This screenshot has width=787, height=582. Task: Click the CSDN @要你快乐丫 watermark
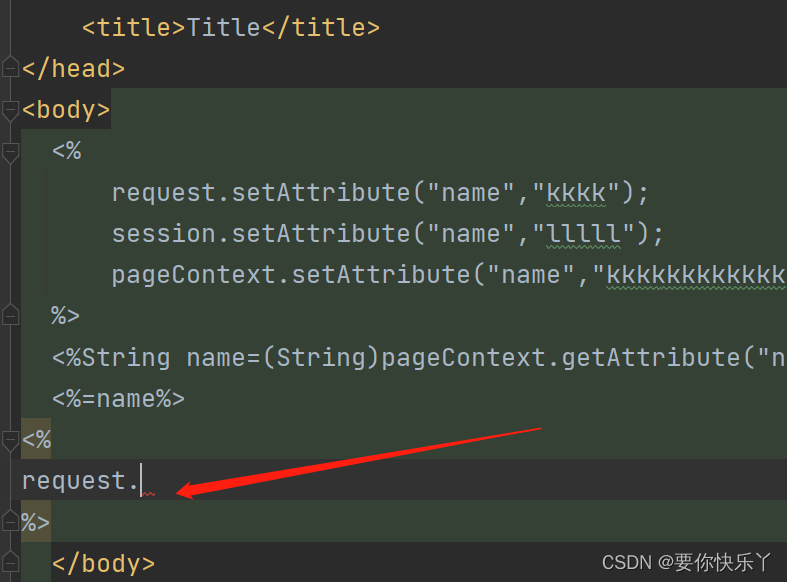tap(687, 563)
